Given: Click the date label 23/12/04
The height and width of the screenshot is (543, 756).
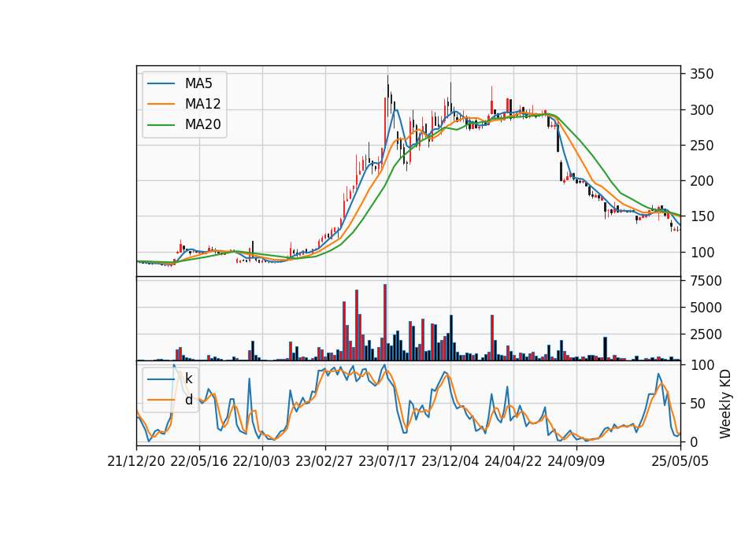Looking at the screenshot, I should pyautogui.click(x=450, y=461).
